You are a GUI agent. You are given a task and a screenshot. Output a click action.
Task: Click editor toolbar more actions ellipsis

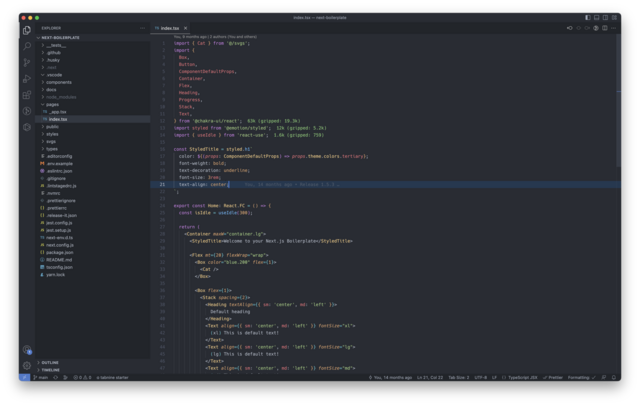(x=613, y=28)
